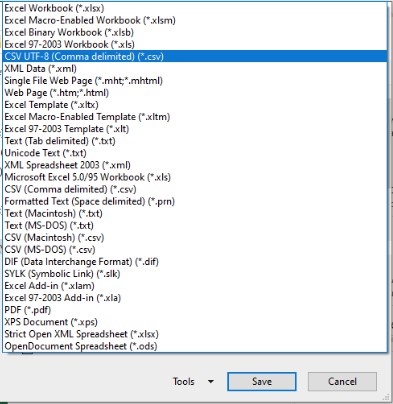The width and height of the screenshot is (393, 404).
Task: Select Excel 97-2003 Workbook (*.xls)
Action: tap(195, 44)
